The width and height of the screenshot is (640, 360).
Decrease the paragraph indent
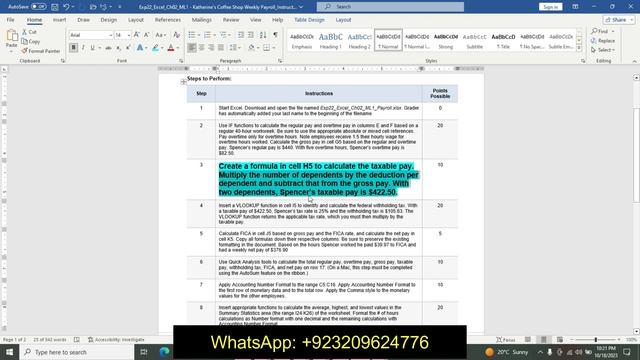pos(241,35)
